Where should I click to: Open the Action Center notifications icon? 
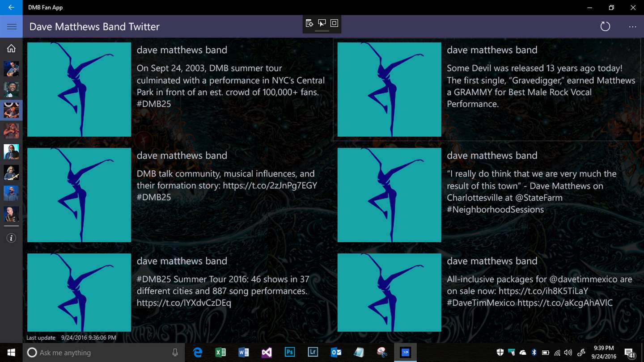tap(629, 353)
